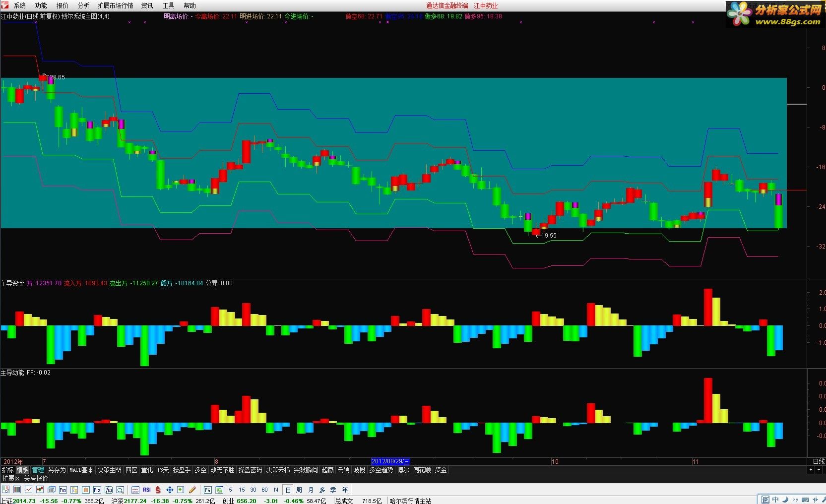826x504 pixels.
Task: Click the news document icon beside candlestick icon
Action: click(51, 490)
